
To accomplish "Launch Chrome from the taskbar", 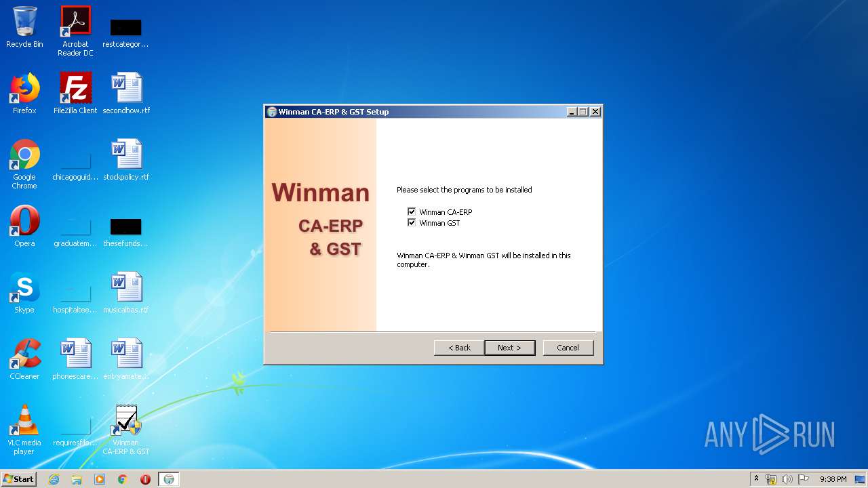I will [x=123, y=479].
